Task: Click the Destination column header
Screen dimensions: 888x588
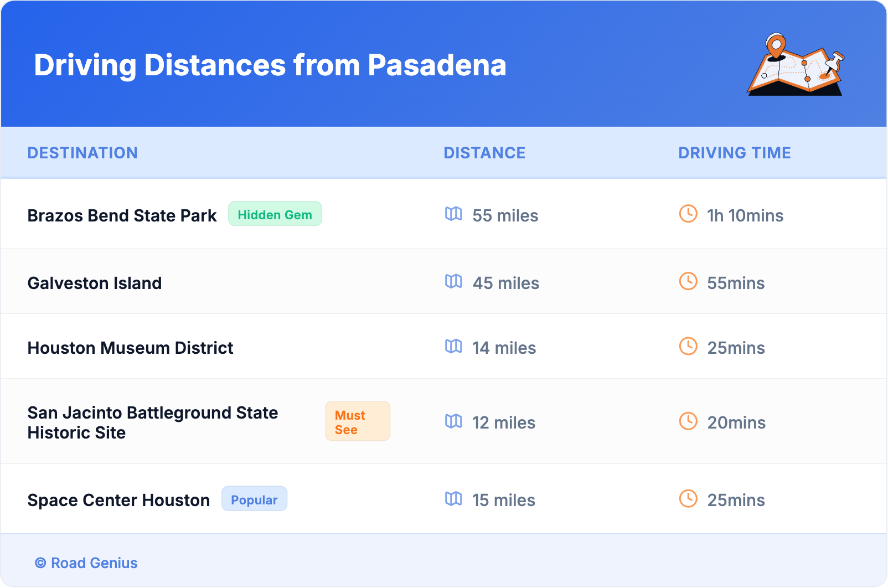Action: coord(82,153)
